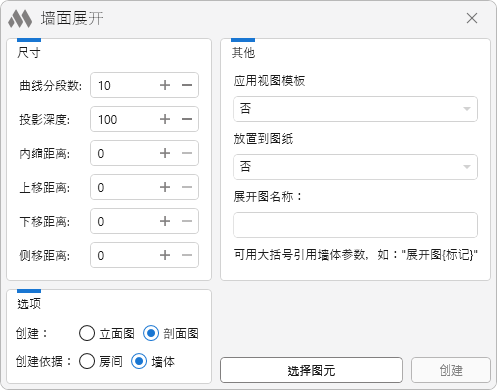Increase 投影深度 with plus icon
Viewport: 497px width, 390px height.
pos(165,119)
